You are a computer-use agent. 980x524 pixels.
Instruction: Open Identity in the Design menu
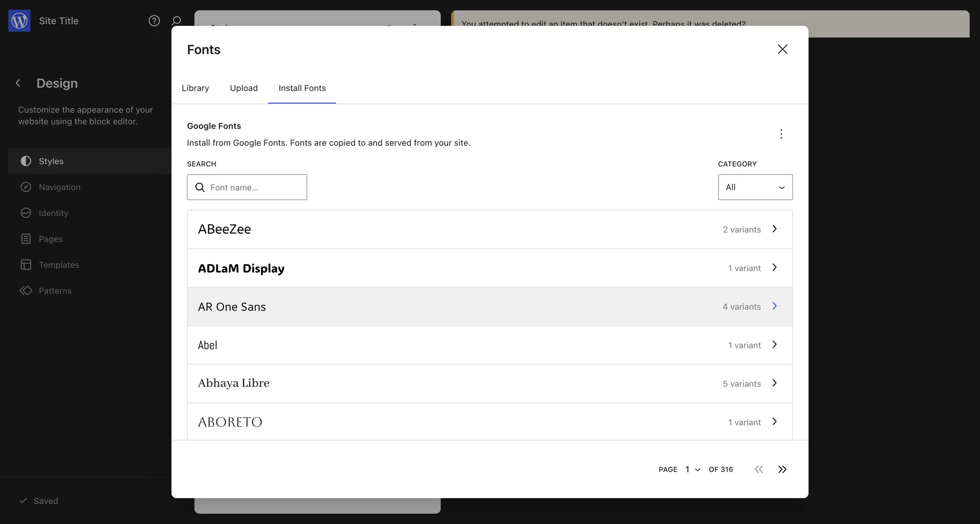(x=90, y=213)
